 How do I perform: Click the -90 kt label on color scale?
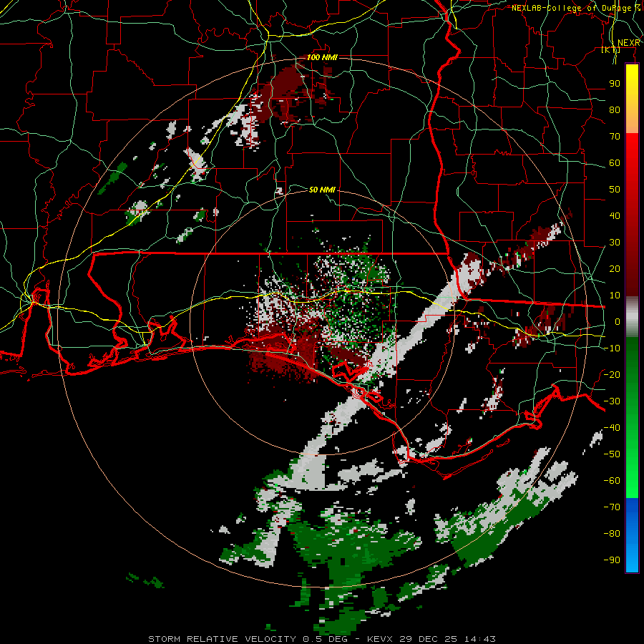tap(612, 560)
